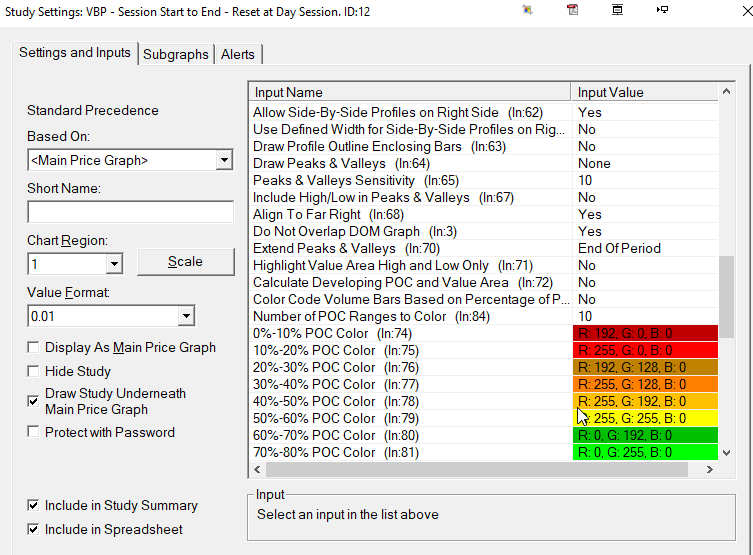Select Highlight Value Area High and Low Only row
Viewport: 753px width, 555px height.
pyautogui.click(x=484, y=265)
